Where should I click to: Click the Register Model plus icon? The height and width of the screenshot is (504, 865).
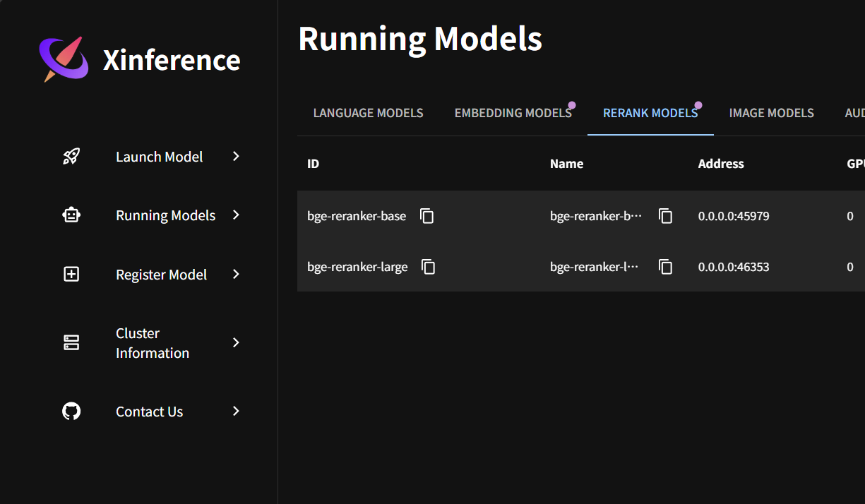(x=71, y=275)
